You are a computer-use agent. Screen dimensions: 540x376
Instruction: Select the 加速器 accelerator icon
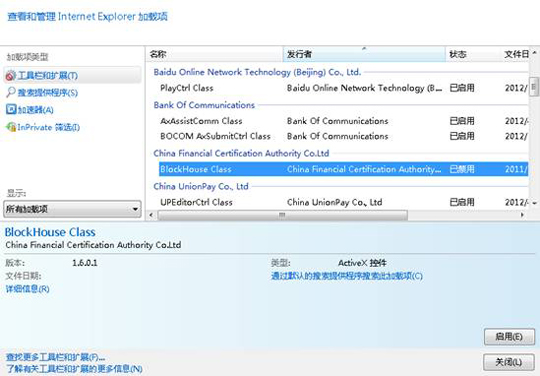11,109
